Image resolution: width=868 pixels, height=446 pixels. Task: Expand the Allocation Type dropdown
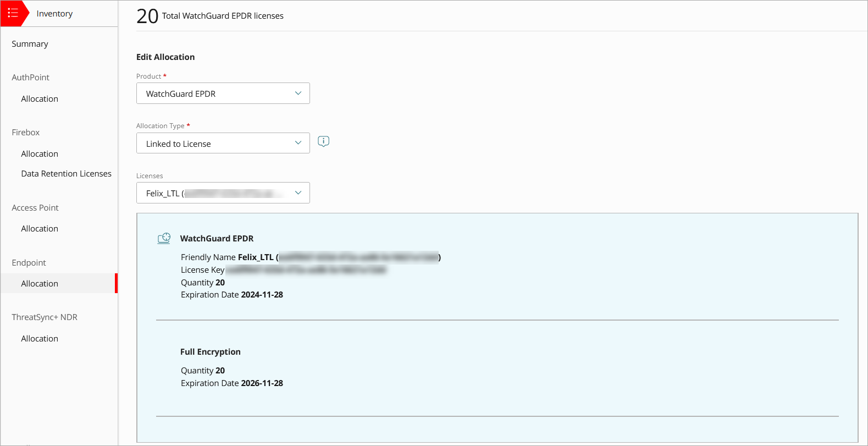click(223, 144)
